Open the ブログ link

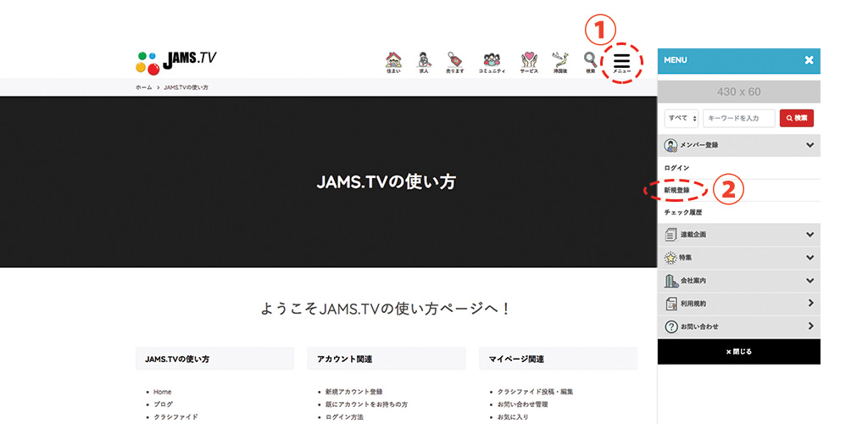163,404
